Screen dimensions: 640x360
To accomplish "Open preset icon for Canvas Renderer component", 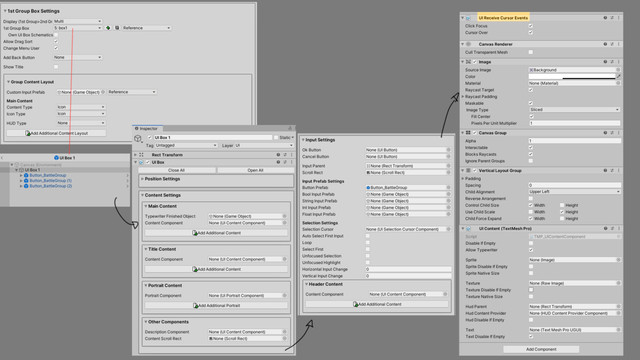I will [612, 44].
